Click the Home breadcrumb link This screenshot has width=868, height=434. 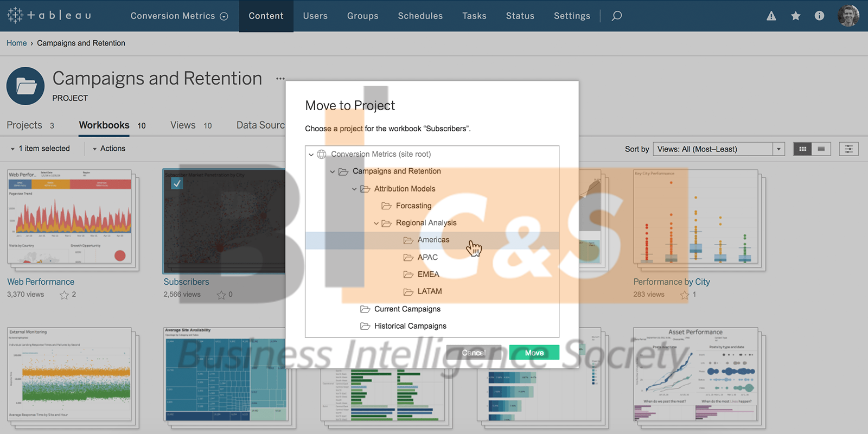click(x=16, y=43)
